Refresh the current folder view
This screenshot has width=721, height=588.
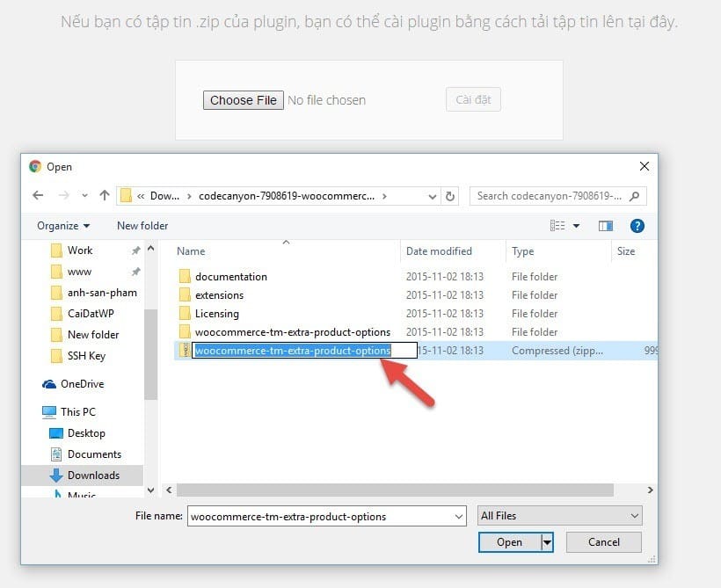(x=450, y=196)
